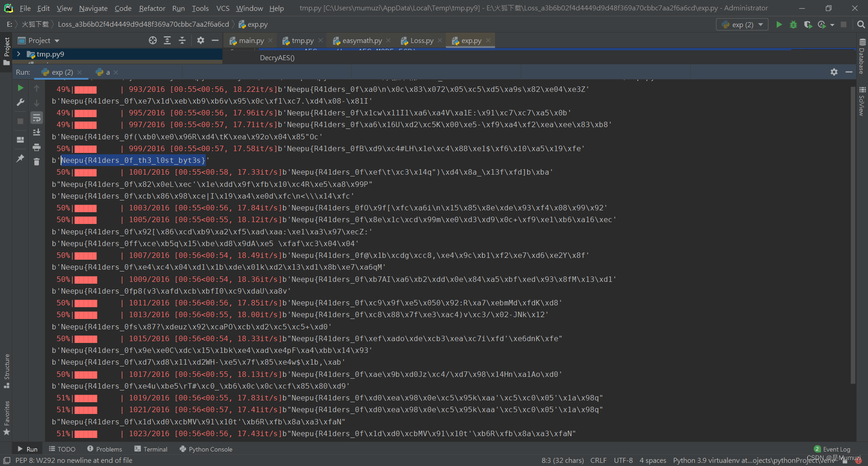868x466 pixels.
Task: Switch to Loss.py editor tab
Action: (421, 41)
